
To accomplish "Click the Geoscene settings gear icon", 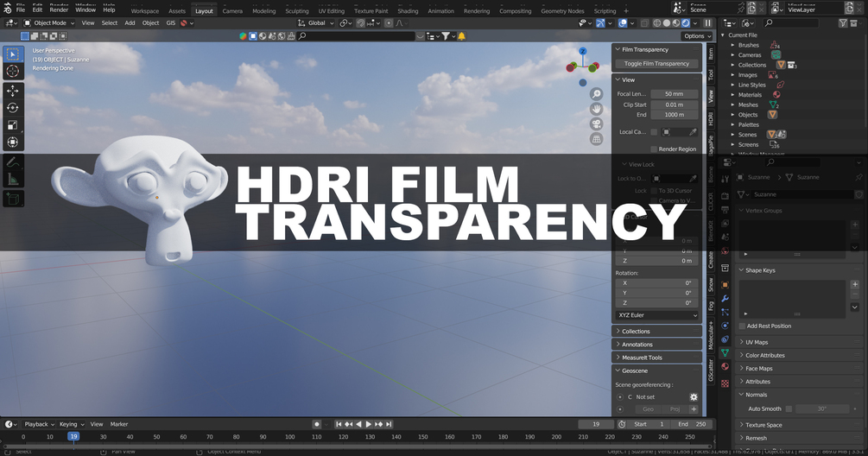I will coord(694,396).
